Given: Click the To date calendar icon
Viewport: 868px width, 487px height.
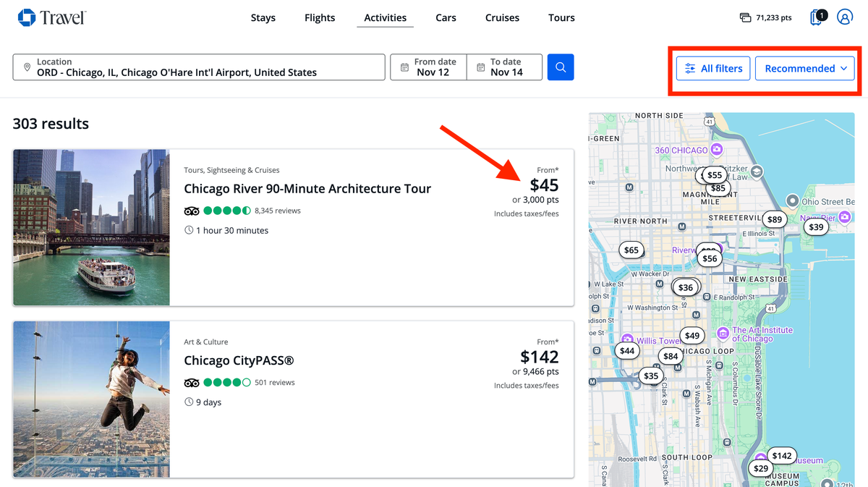Looking at the screenshot, I should point(480,67).
